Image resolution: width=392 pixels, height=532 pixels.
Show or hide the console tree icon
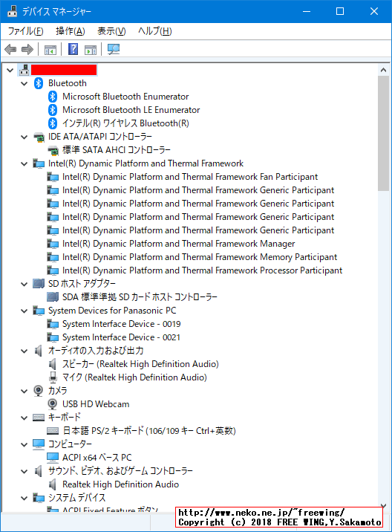[50, 50]
